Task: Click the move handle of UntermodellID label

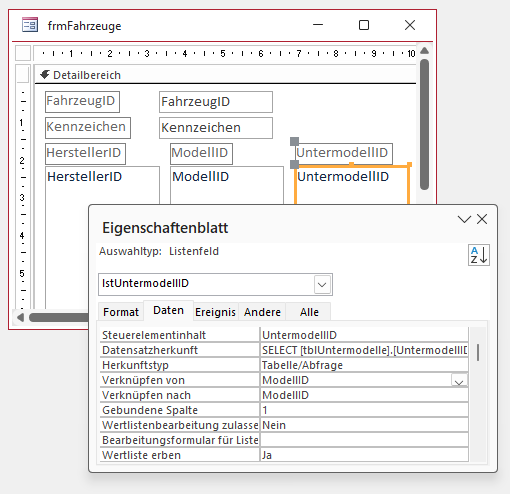Action: pos(294,141)
